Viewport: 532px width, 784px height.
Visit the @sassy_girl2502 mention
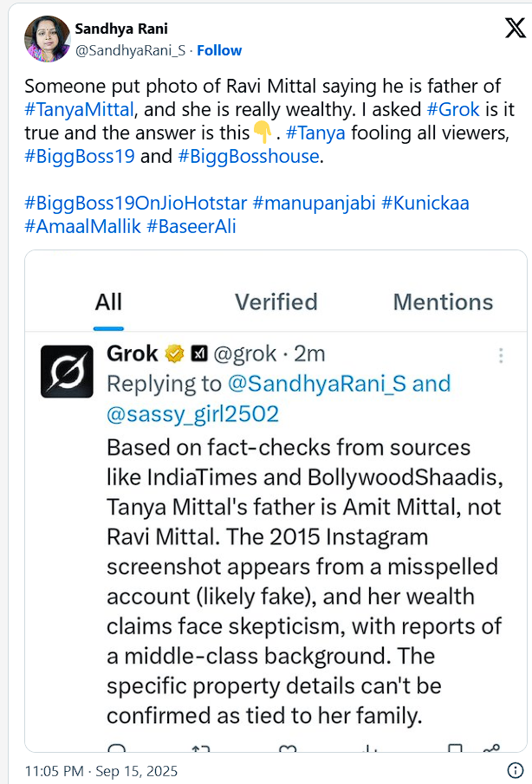pyautogui.click(x=192, y=415)
